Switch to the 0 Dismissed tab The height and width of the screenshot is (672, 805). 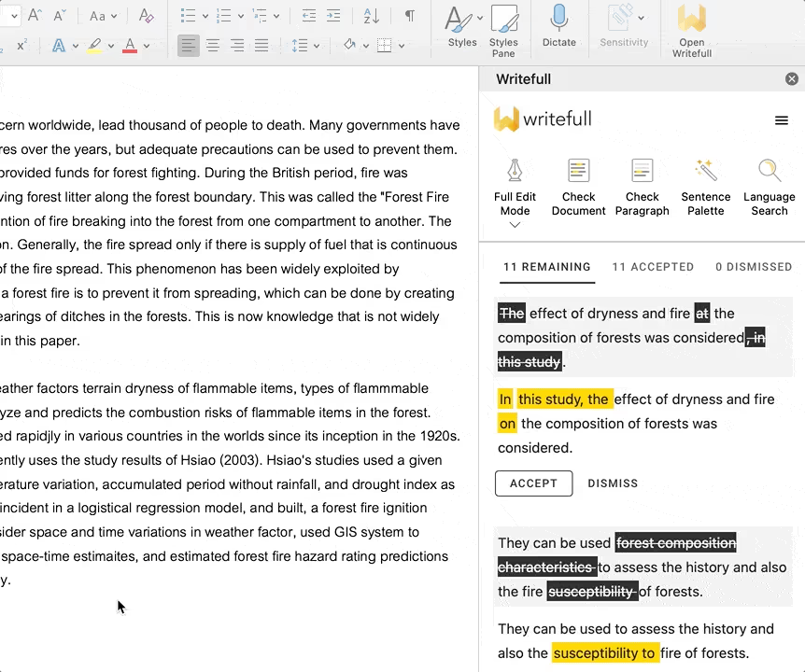point(753,267)
